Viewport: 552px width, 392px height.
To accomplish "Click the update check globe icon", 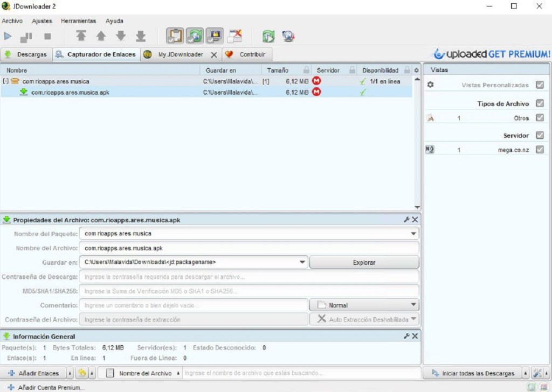I will (x=288, y=36).
